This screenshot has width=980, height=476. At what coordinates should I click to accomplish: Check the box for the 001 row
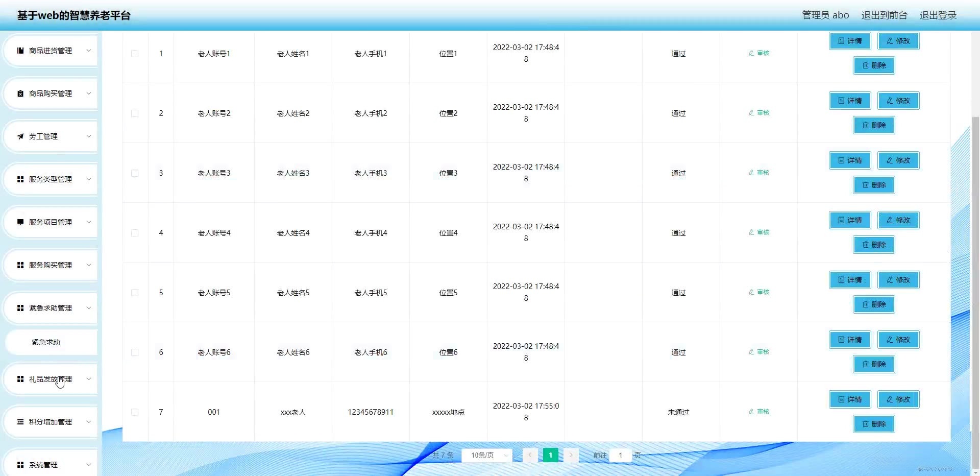click(x=135, y=412)
